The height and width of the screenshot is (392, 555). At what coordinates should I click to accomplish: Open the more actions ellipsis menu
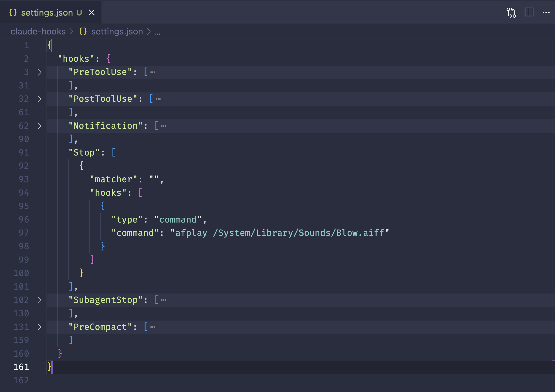point(546,12)
